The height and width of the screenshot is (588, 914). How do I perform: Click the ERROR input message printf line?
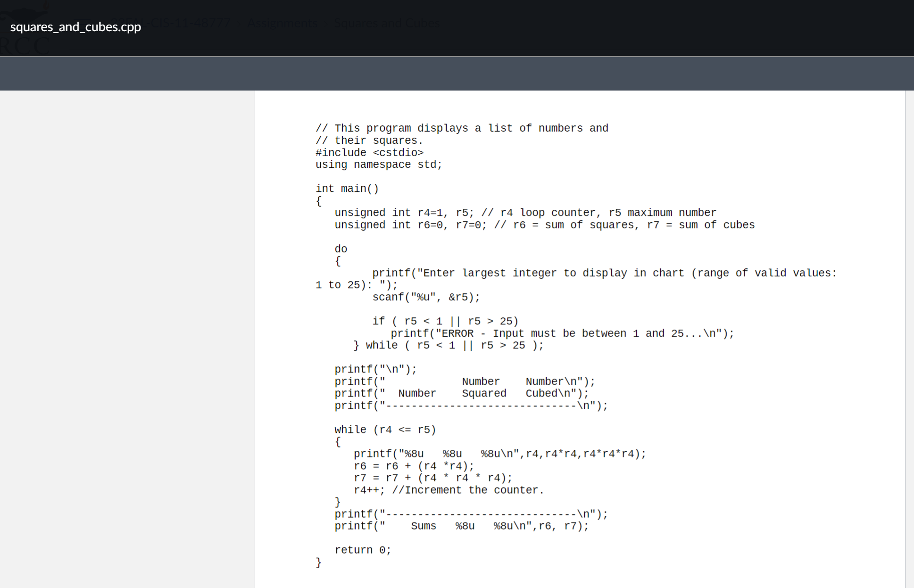[562, 333]
